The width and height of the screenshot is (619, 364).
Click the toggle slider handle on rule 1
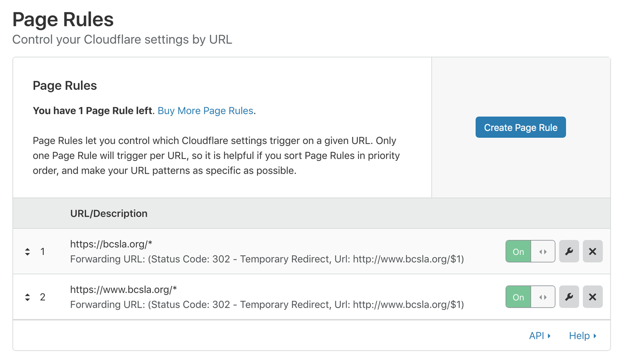[543, 252]
